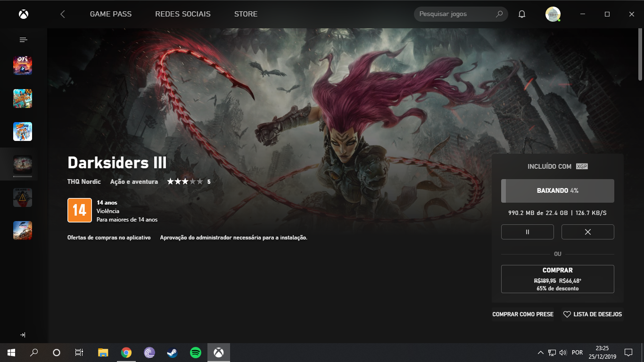Open Spotify from the taskbar
The height and width of the screenshot is (362, 644).
click(195, 353)
